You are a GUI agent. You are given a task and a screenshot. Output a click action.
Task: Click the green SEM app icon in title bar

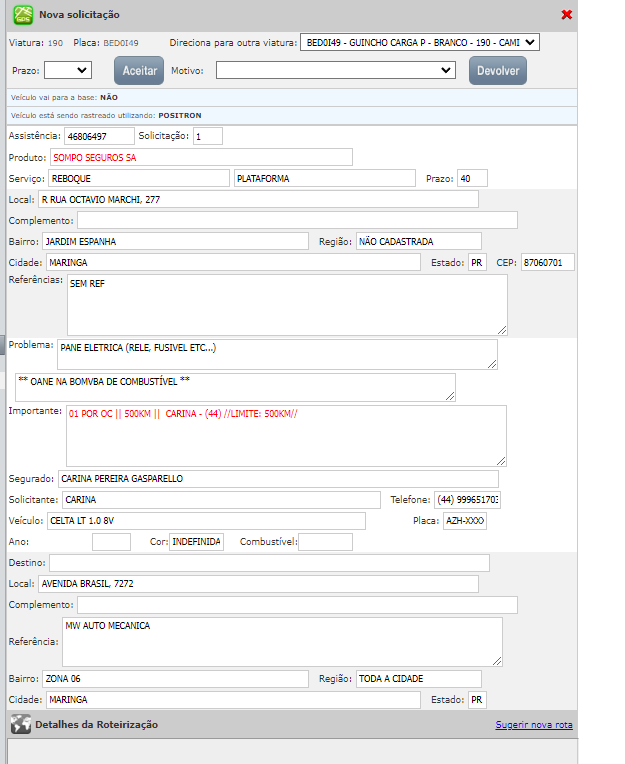pos(21,14)
